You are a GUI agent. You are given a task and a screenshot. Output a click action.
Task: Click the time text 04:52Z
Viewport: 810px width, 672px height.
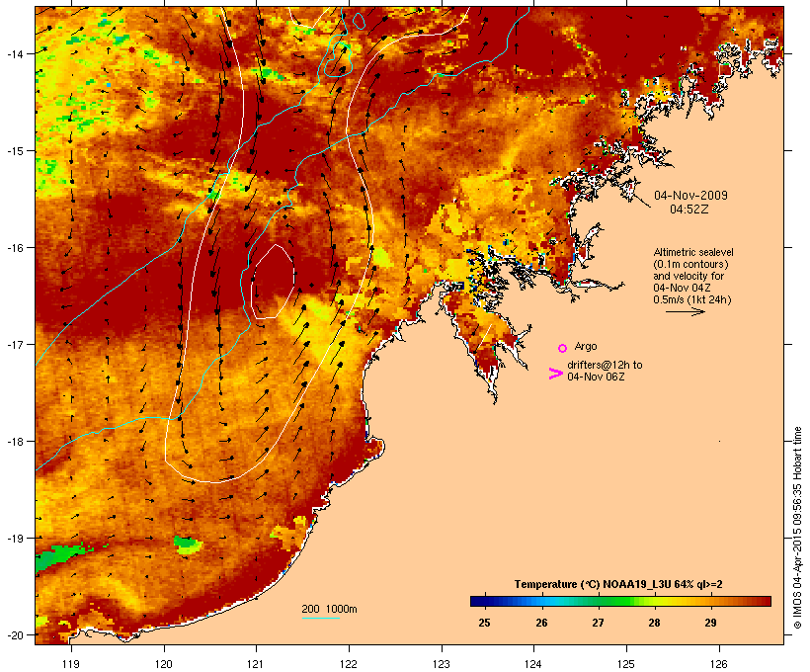click(x=689, y=210)
